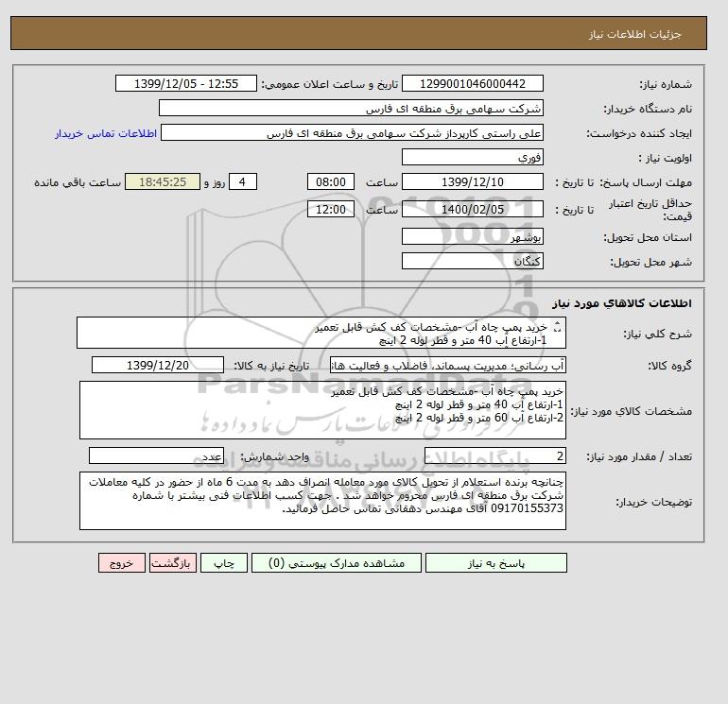Click price validity date 1400/02/05
The width and height of the screenshot is (728, 704).
click(x=472, y=209)
